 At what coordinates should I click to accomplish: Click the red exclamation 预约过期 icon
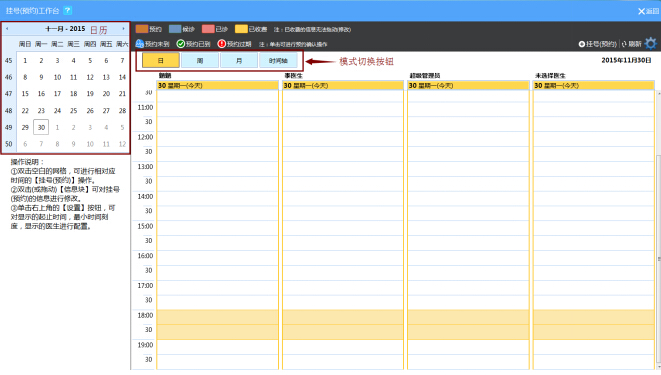point(222,43)
